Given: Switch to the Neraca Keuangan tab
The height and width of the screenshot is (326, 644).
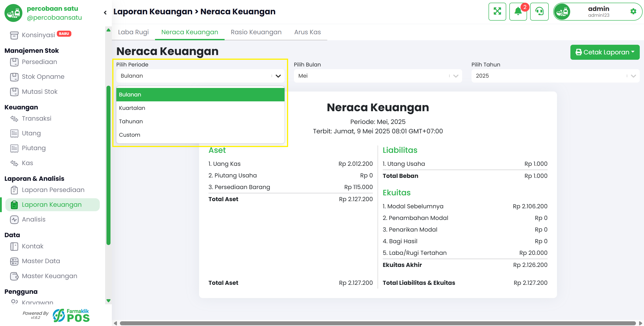Looking at the screenshot, I should (189, 32).
